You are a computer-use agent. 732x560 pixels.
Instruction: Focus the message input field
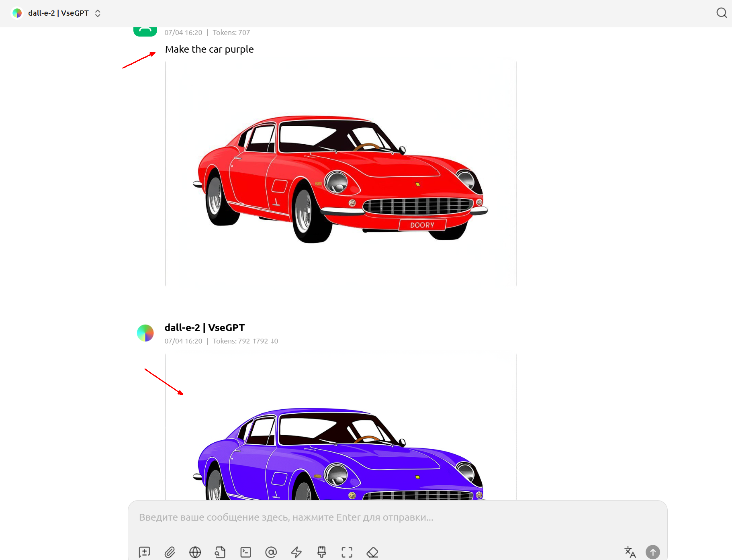pyautogui.click(x=397, y=517)
